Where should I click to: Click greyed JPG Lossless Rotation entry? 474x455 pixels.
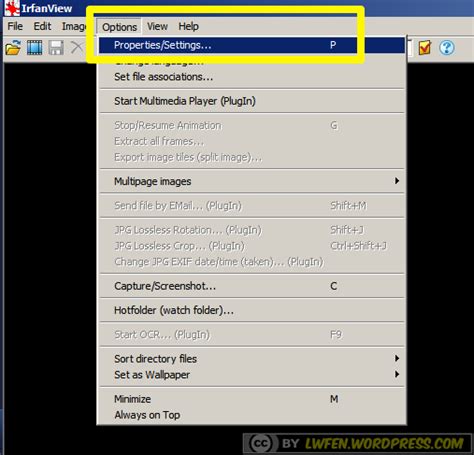coord(252,230)
